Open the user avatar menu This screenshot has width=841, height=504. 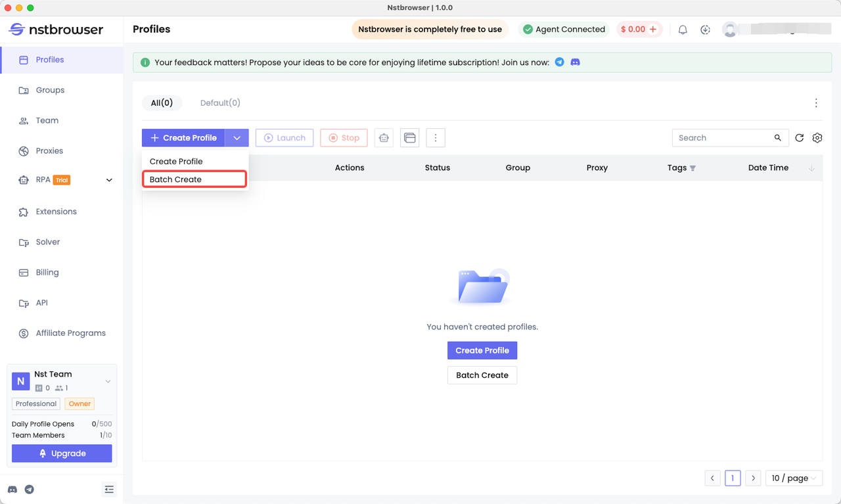pos(729,30)
